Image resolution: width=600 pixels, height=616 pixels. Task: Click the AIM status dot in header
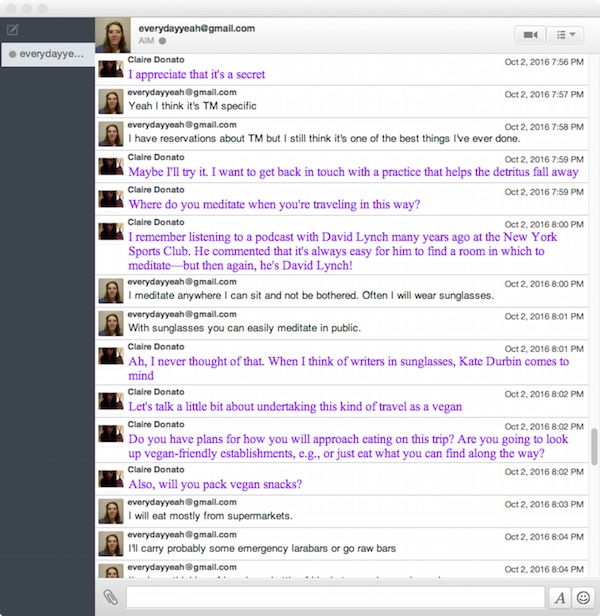(x=162, y=40)
